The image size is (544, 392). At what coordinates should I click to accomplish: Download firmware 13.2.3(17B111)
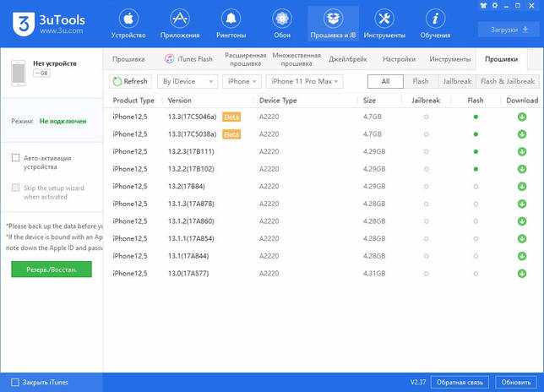click(x=522, y=151)
